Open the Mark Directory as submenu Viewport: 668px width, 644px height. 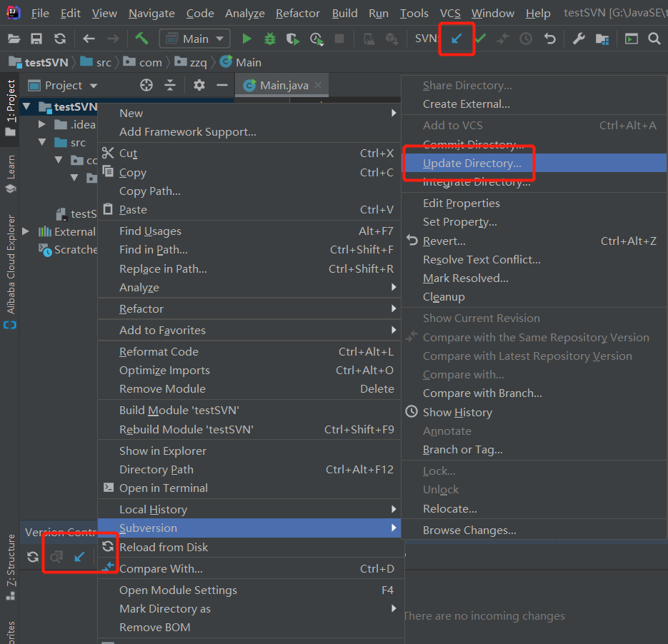[x=249, y=609]
